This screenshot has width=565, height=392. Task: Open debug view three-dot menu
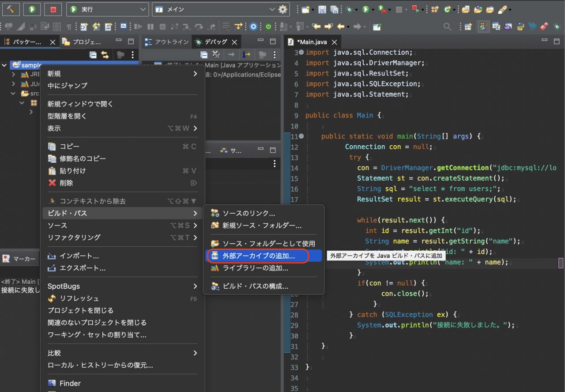275,55
